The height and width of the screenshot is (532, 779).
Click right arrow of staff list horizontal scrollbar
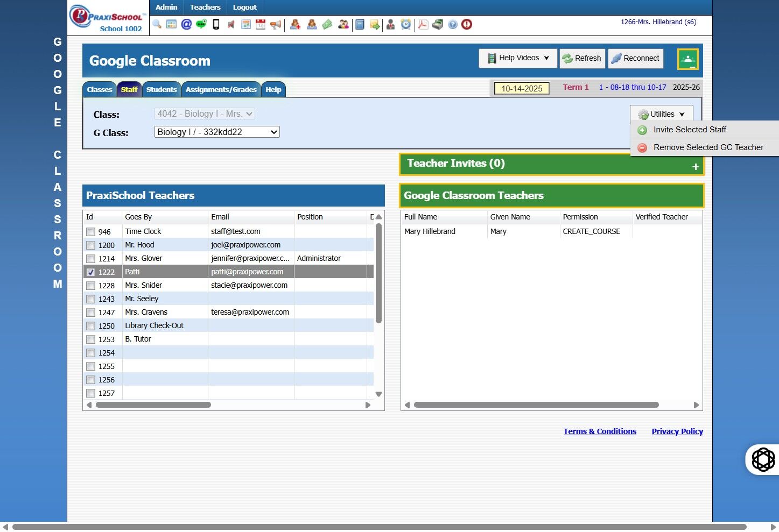[368, 405]
